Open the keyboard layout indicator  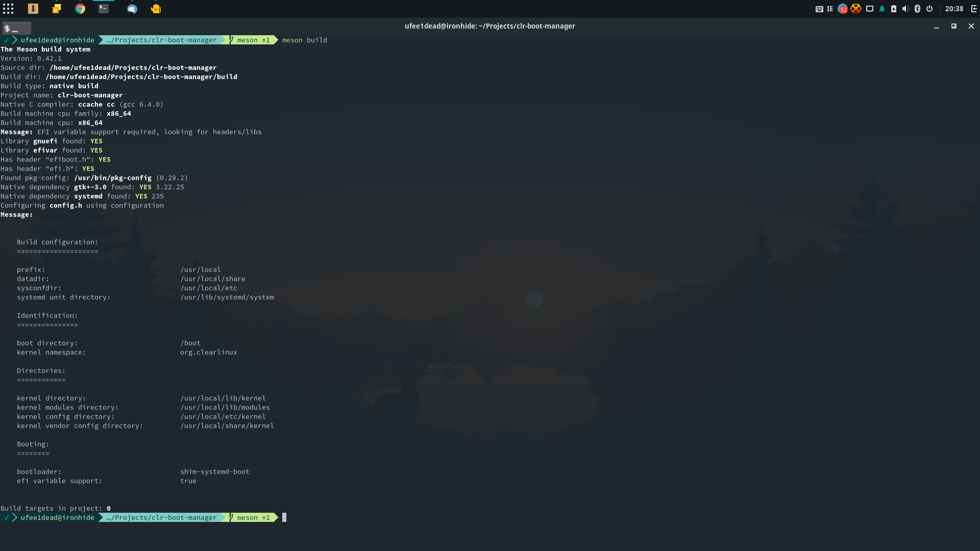(819, 9)
